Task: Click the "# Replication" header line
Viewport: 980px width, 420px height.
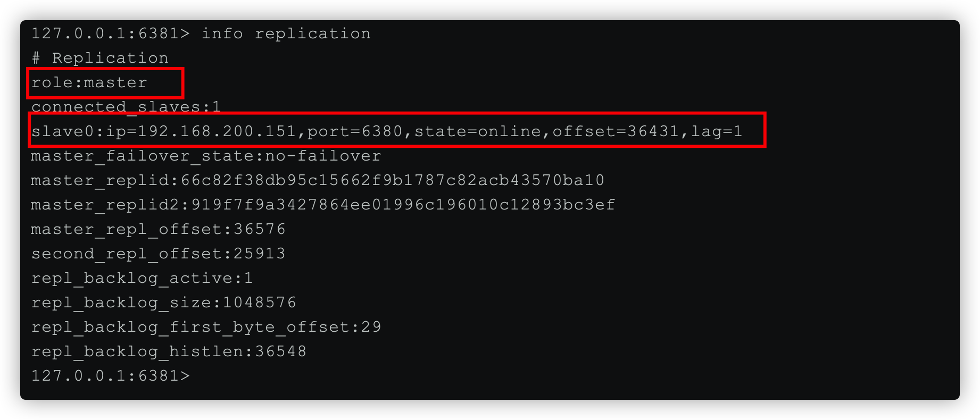Action: 99,58
